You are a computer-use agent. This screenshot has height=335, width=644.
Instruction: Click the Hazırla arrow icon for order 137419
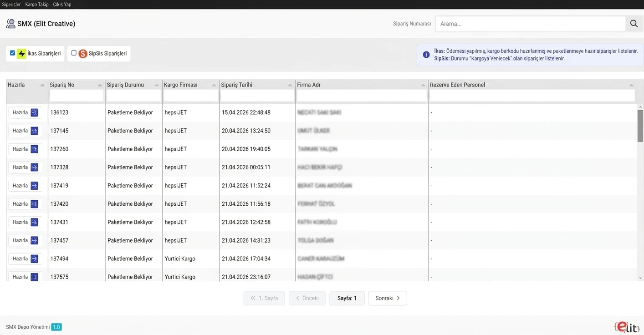pos(35,186)
